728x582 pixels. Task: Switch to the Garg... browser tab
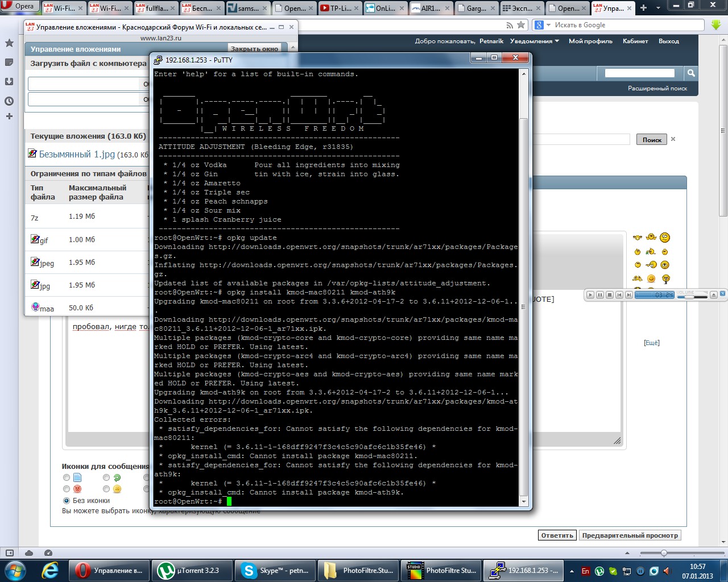[x=475, y=9]
